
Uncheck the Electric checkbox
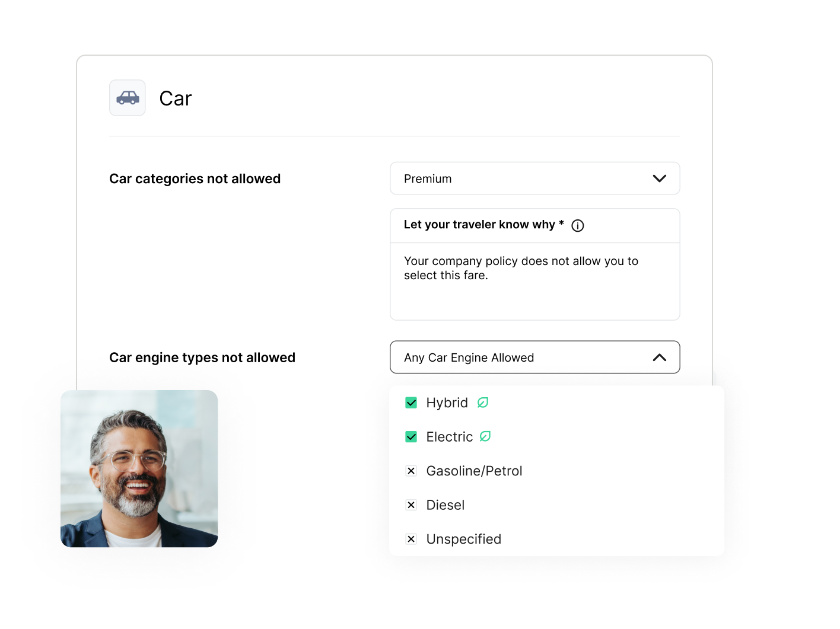pyautogui.click(x=411, y=437)
